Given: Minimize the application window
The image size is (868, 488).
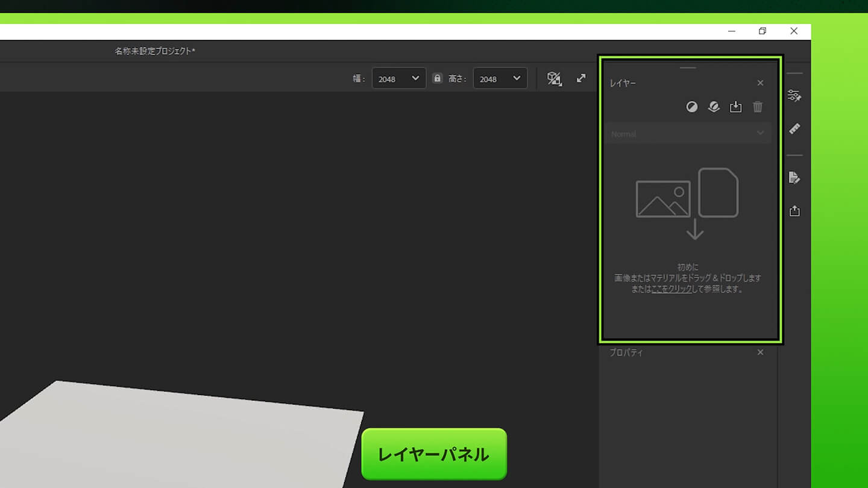Looking at the screenshot, I should point(731,31).
